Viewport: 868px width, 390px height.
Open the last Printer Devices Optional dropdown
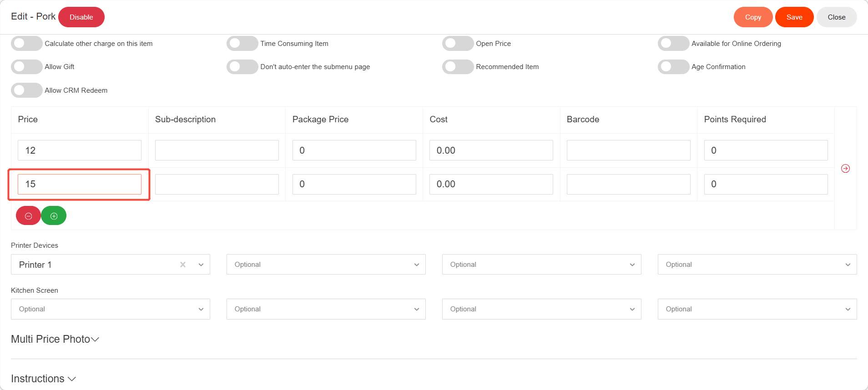point(757,265)
